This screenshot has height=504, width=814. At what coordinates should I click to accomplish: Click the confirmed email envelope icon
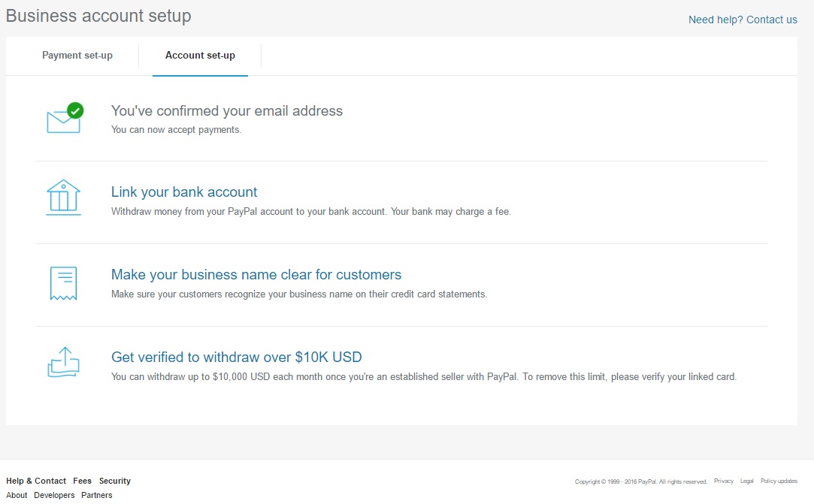pyautogui.click(x=64, y=119)
